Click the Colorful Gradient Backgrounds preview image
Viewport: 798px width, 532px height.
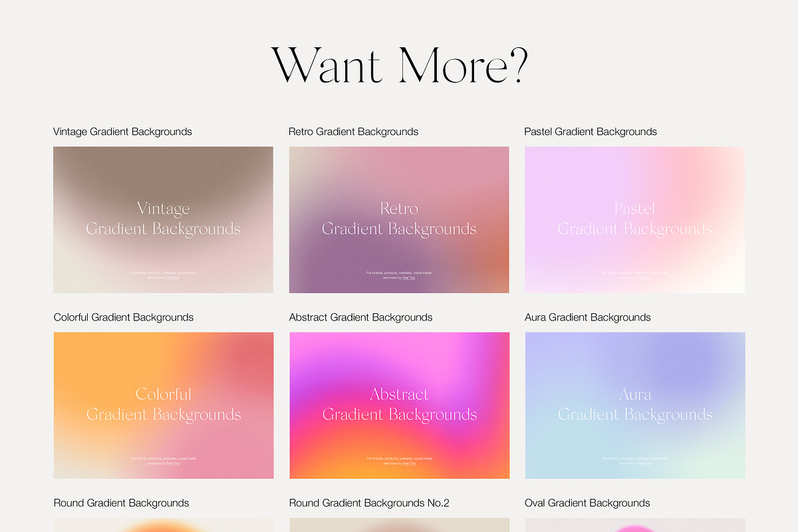tap(163, 405)
